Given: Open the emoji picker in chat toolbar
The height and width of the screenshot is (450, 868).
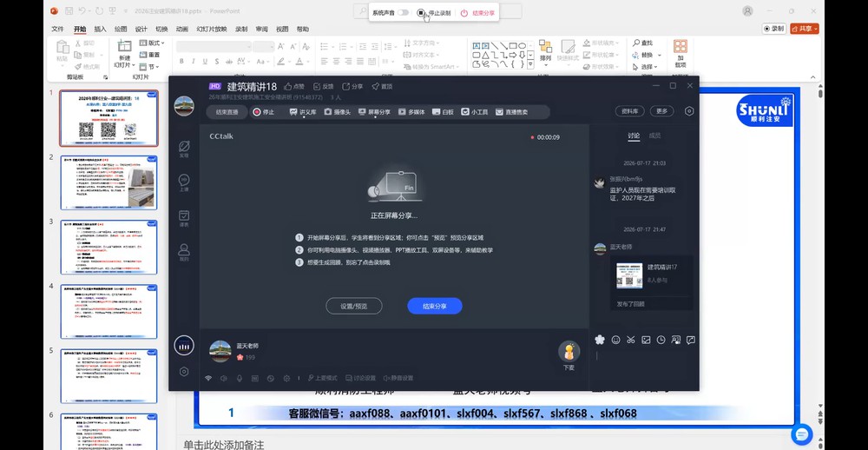Looking at the screenshot, I should coord(615,340).
